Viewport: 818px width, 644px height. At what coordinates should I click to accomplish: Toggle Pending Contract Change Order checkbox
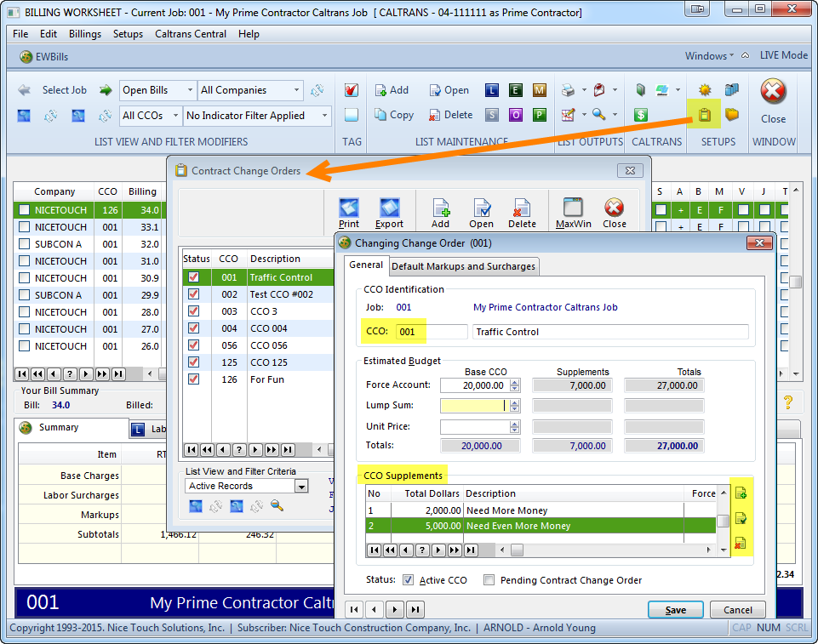[489, 580]
